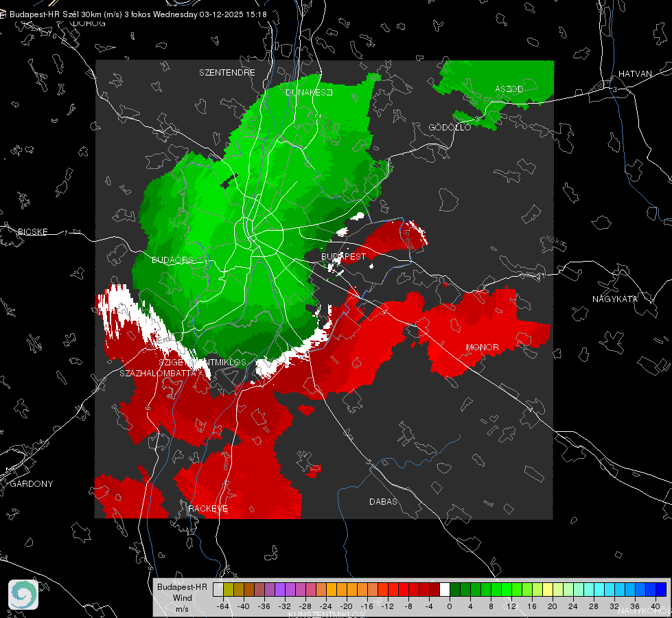This screenshot has height=618, width=672.
Task: Click the dark blue swatch above 40
Action: point(661,589)
